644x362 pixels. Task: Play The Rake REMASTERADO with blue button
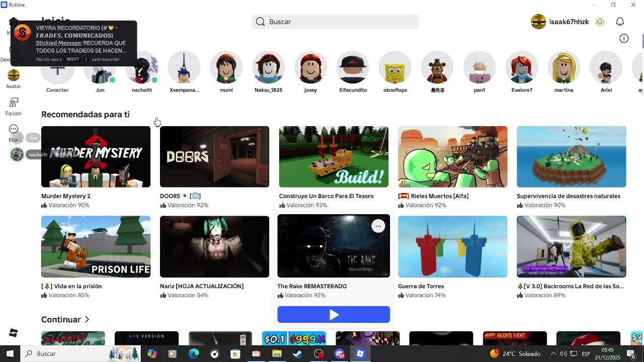coord(334,315)
